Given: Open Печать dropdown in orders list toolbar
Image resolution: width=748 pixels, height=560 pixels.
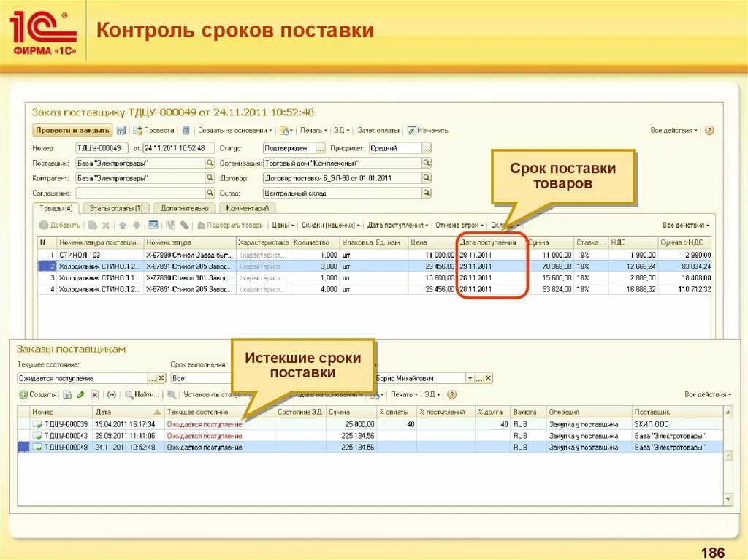Looking at the screenshot, I should [404, 394].
